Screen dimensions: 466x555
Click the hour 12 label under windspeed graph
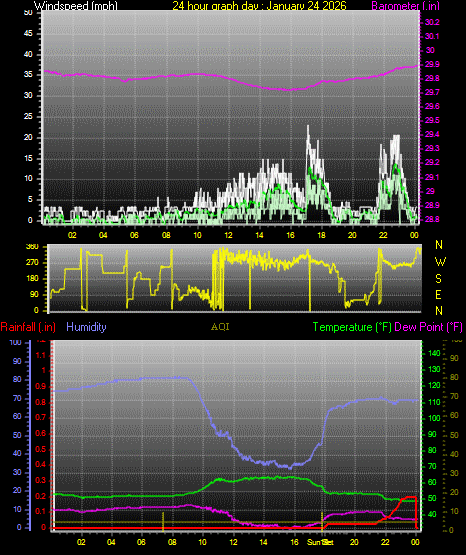click(228, 235)
